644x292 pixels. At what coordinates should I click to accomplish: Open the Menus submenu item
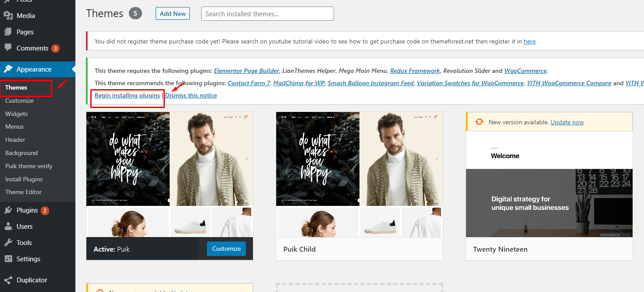(14, 126)
